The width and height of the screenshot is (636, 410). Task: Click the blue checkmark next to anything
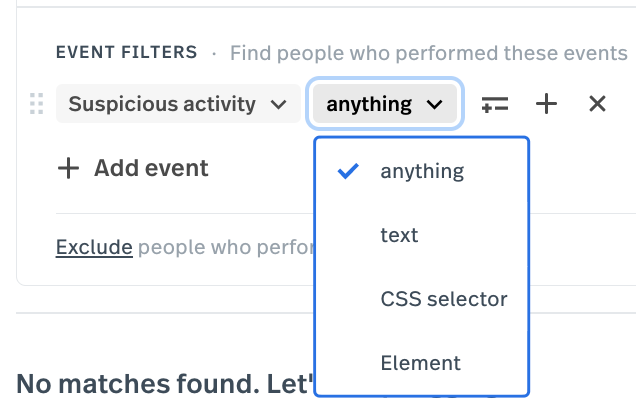[348, 171]
